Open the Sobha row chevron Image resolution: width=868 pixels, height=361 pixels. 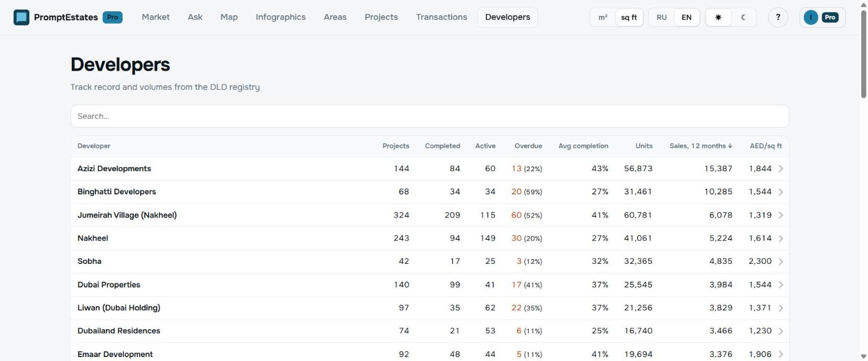(x=781, y=262)
